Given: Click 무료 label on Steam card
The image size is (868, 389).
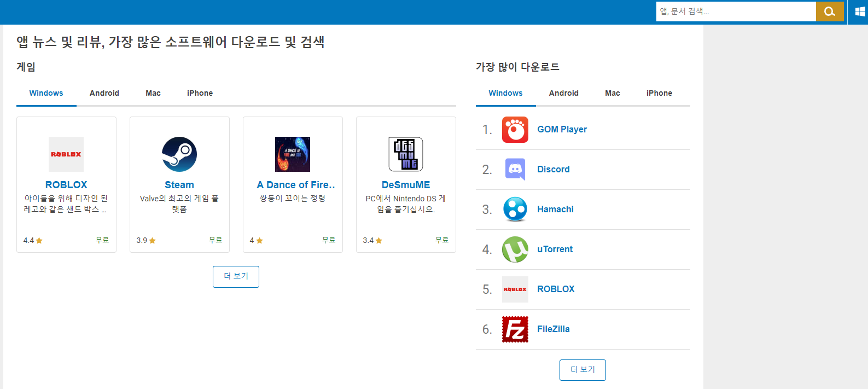Looking at the screenshot, I should 215,240.
